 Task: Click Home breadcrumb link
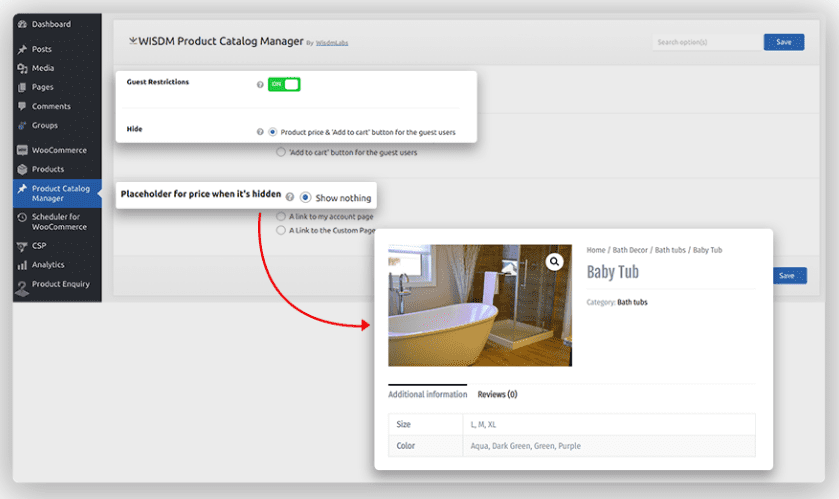click(x=596, y=250)
